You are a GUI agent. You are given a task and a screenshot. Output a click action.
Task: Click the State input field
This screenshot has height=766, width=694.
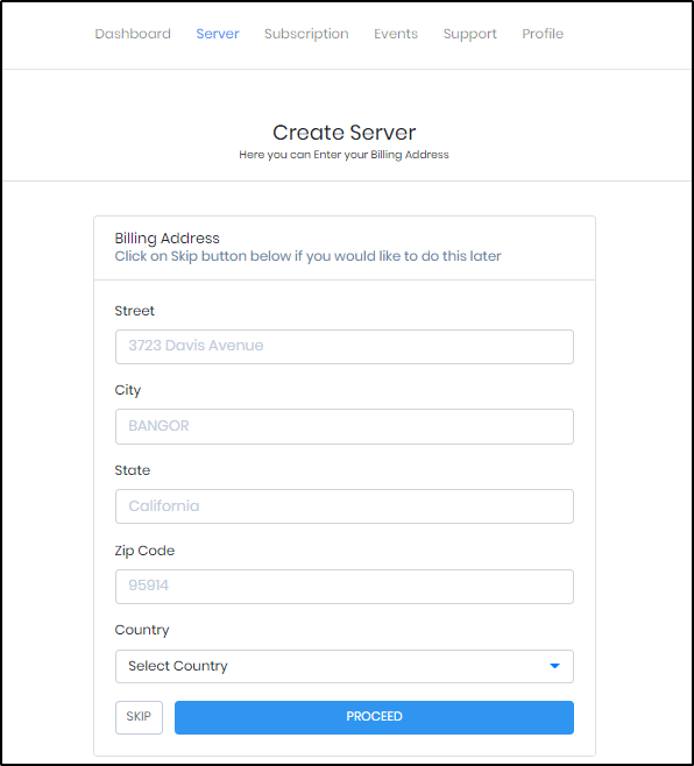[344, 506]
